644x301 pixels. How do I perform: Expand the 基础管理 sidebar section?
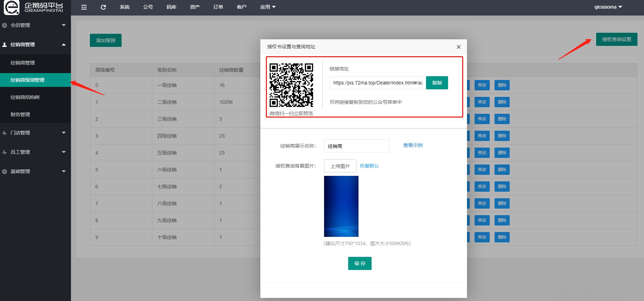[x=35, y=171]
